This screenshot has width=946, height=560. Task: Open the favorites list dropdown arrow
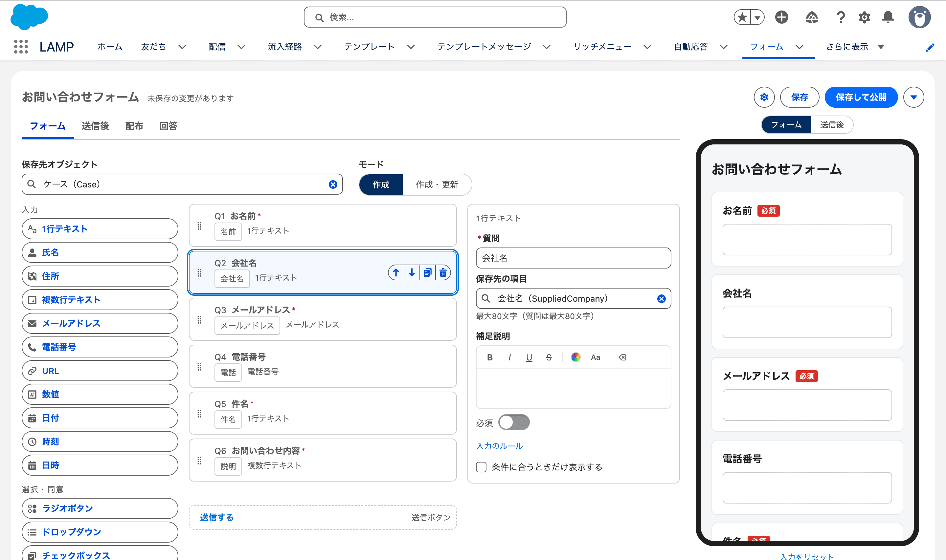click(757, 17)
